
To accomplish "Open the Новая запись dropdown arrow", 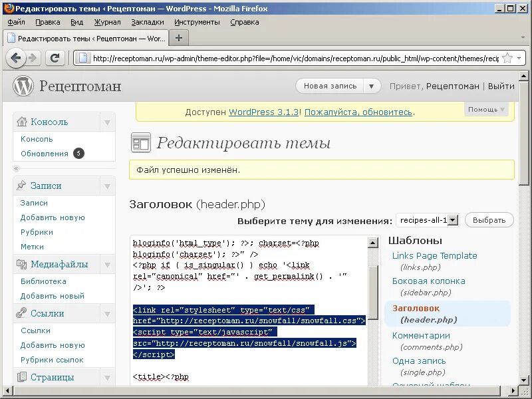I will coord(372,86).
